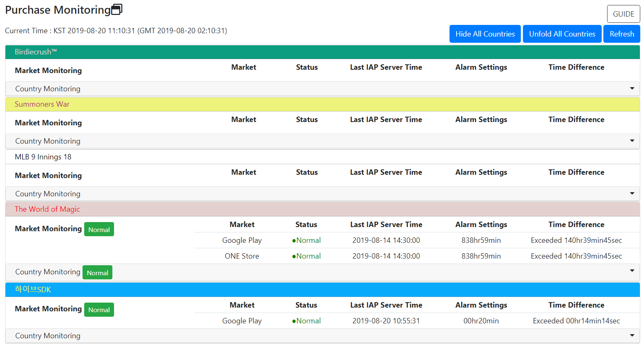Click 00hr20min alarm setting

coord(481,321)
